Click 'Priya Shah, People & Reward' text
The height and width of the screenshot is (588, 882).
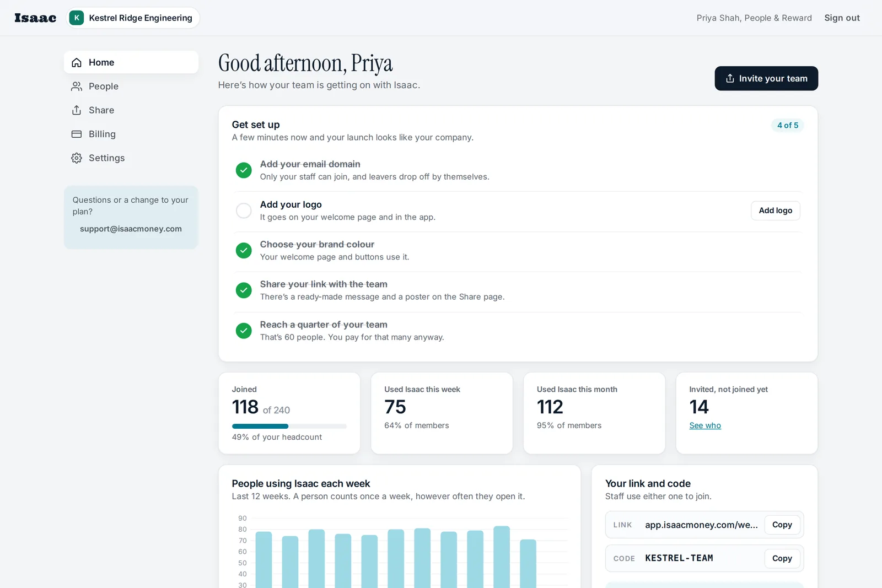(x=754, y=18)
